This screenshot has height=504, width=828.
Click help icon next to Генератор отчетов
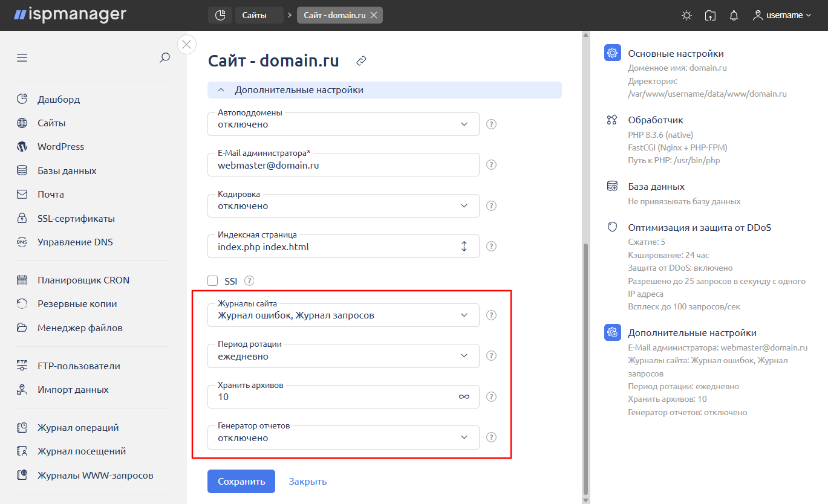pyautogui.click(x=492, y=438)
